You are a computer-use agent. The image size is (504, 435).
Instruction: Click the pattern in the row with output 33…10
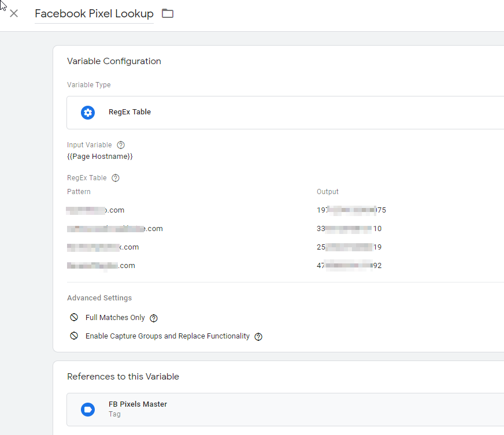point(115,229)
